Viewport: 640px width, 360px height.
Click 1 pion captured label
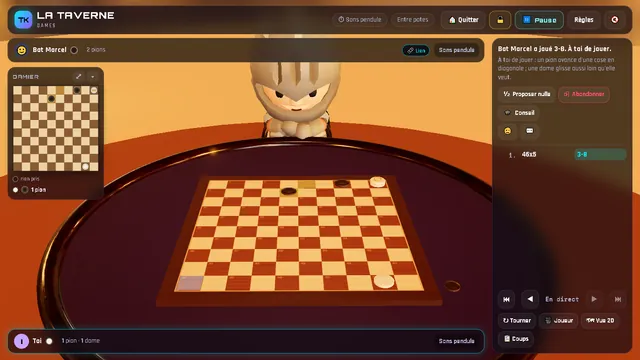pyautogui.click(x=38, y=190)
